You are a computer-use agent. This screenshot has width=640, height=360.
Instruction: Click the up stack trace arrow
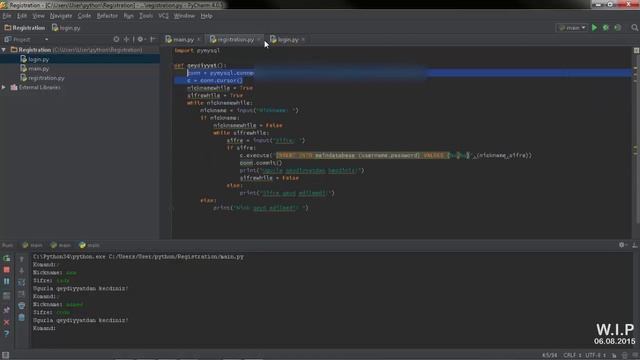coord(22,259)
